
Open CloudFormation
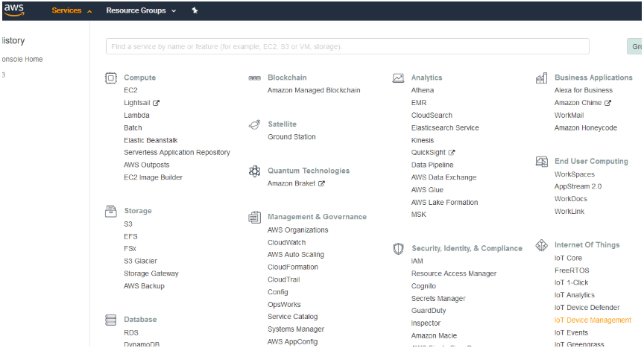[293, 268]
